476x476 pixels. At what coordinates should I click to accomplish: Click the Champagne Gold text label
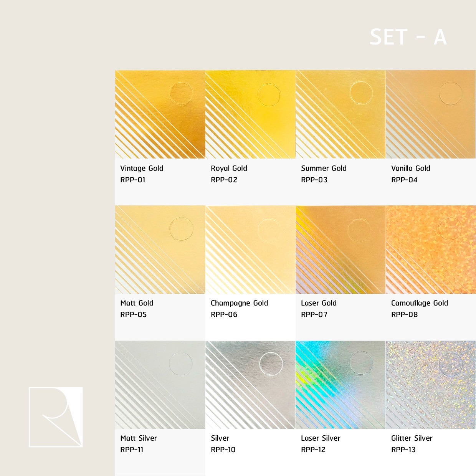240,303
